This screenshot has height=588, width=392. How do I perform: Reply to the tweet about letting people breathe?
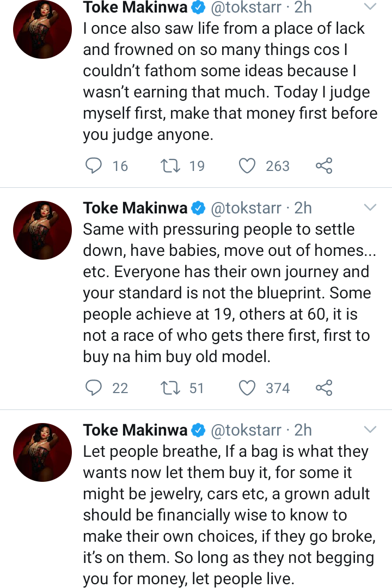(93, 585)
